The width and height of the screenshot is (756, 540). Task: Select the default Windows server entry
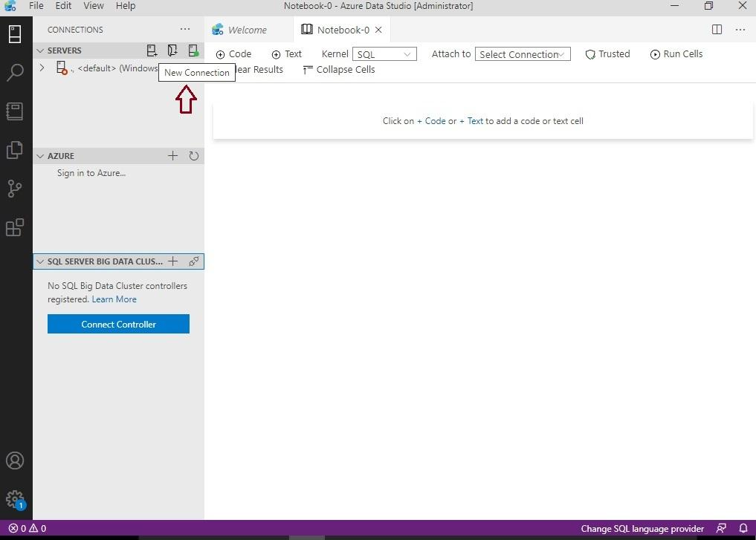(119, 68)
